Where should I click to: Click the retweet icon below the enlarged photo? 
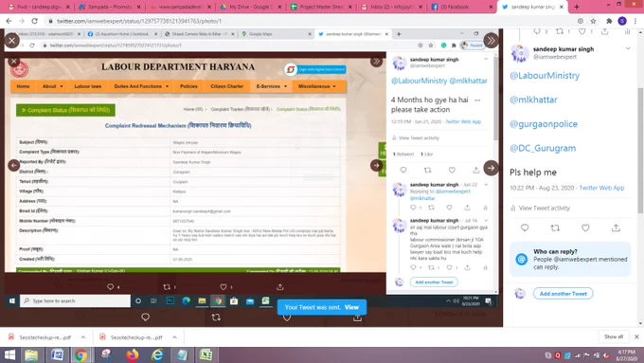(x=216, y=317)
